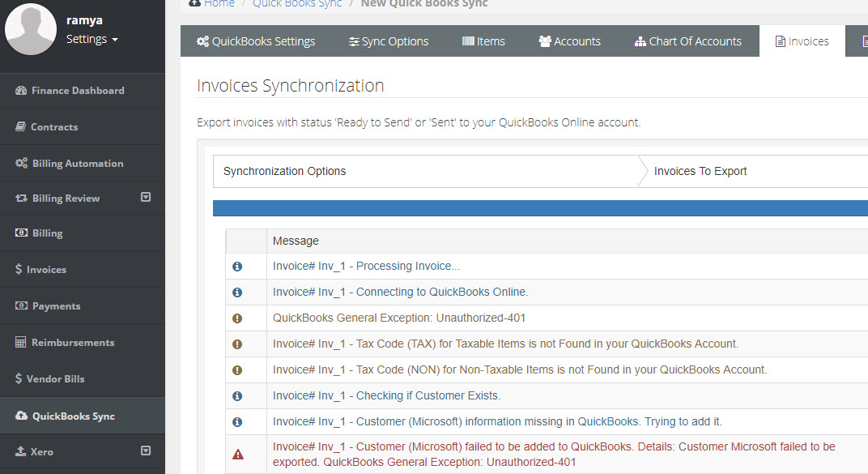Click the QuickBooks Sync cloud icon
This screenshot has height=474, width=868.
coord(22,416)
